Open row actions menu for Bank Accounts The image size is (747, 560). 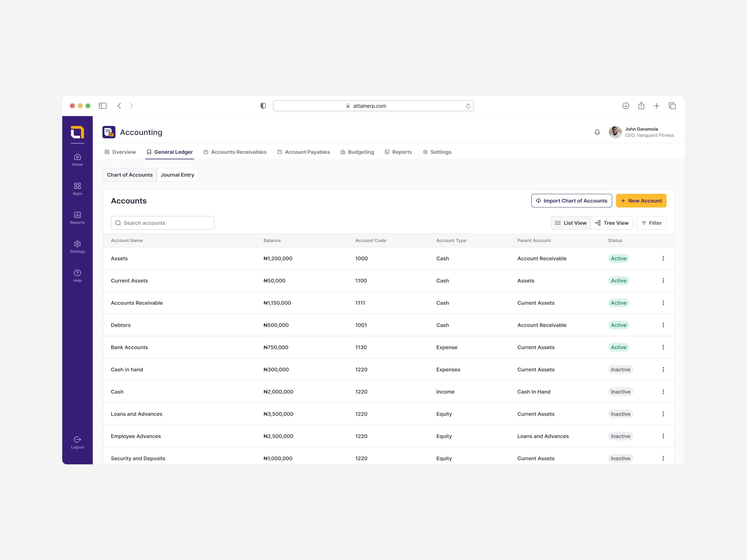tap(663, 347)
